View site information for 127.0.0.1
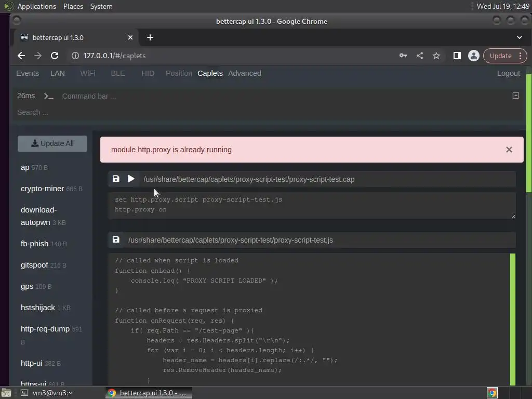The height and width of the screenshot is (399, 532). coord(75,56)
